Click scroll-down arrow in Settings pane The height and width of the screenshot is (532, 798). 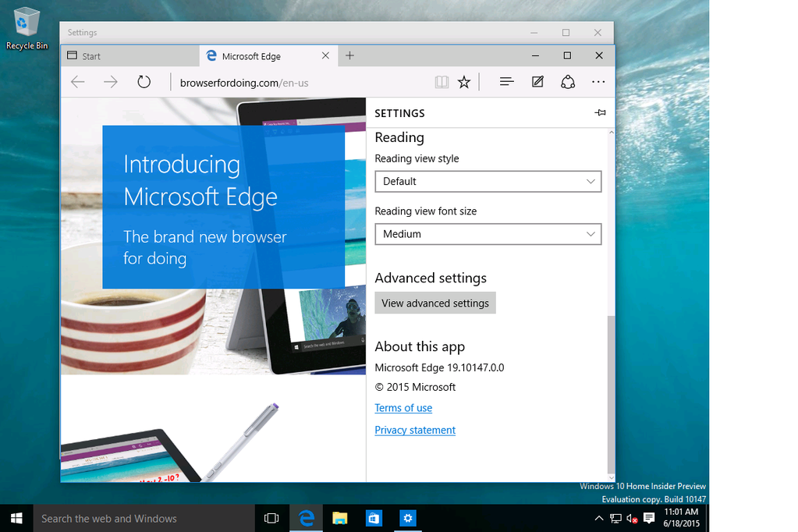coord(612,477)
